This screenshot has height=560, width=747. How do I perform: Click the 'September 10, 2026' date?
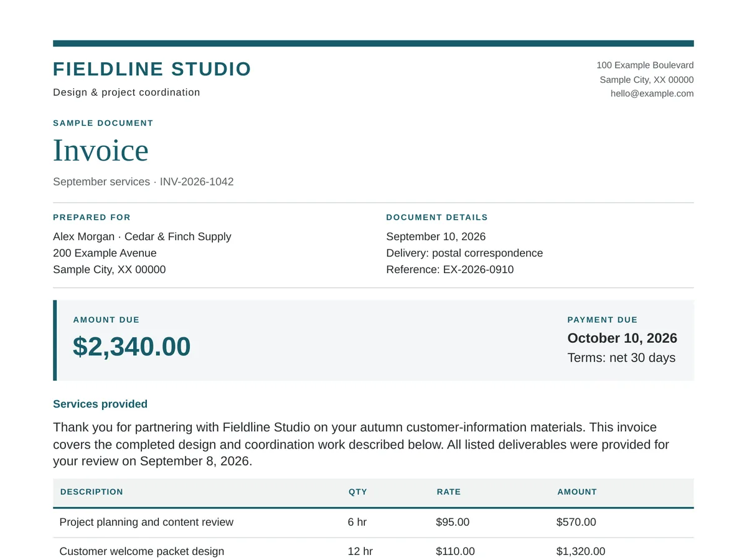click(x=436, y=236)
